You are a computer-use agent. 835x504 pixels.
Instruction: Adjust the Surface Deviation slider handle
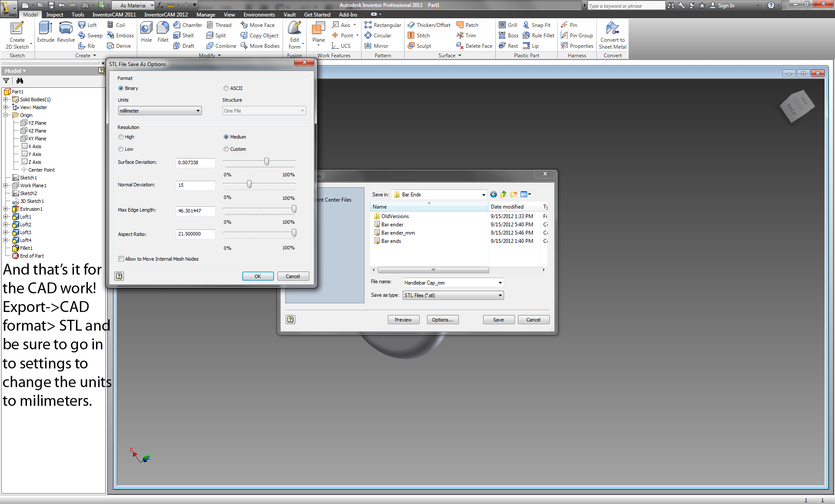[x=267, y=162]
